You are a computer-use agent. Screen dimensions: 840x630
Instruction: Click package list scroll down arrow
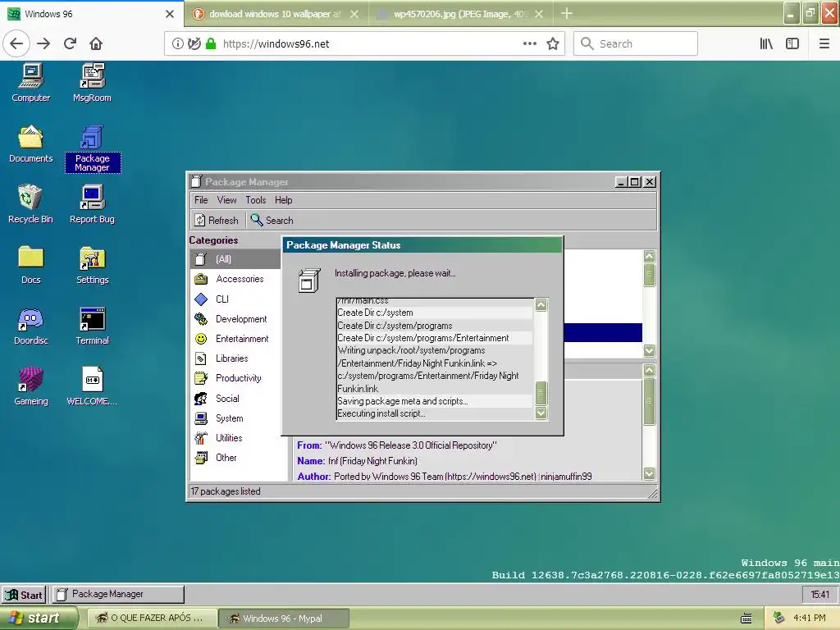(x=650, y=351)
